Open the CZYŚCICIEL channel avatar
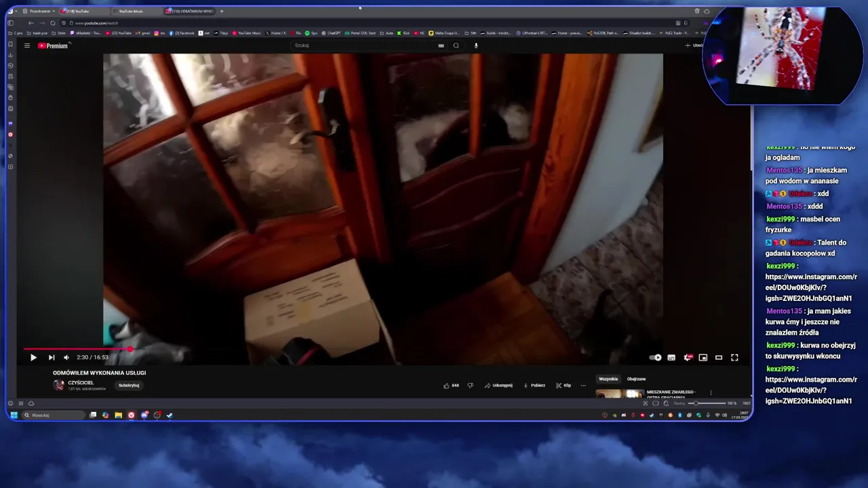This screenshot has width=868, height=488. (x=59, y=385)
